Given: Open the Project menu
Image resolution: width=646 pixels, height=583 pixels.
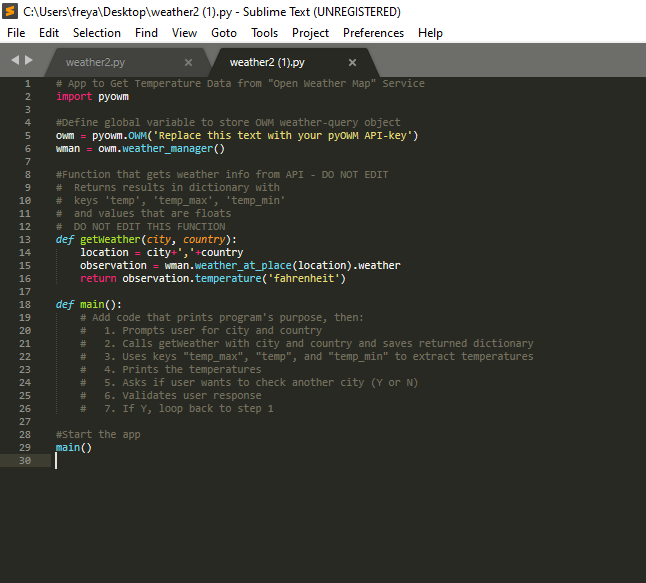Looking at the screenshot, I should [x=310, y=33].
